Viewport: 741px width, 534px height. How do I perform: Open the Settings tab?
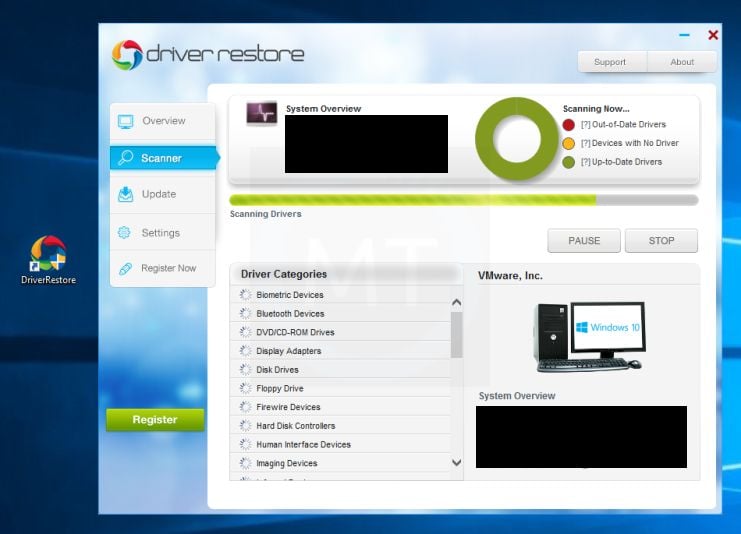[163, 233]
